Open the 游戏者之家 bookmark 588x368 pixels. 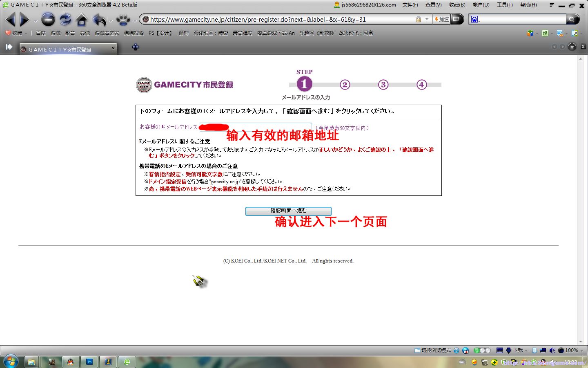(107, 33)
